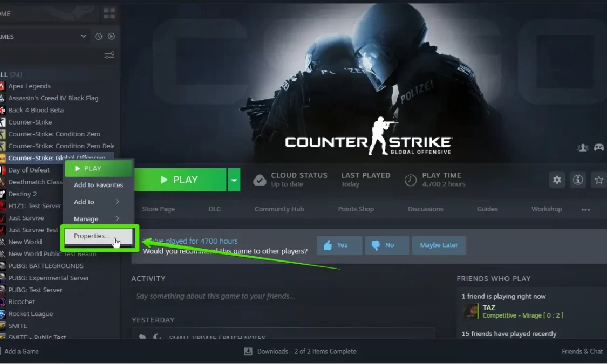Viewport: 607px width, 364px height.
Task: Click the thumbs down No button
Action: point(387,245)
